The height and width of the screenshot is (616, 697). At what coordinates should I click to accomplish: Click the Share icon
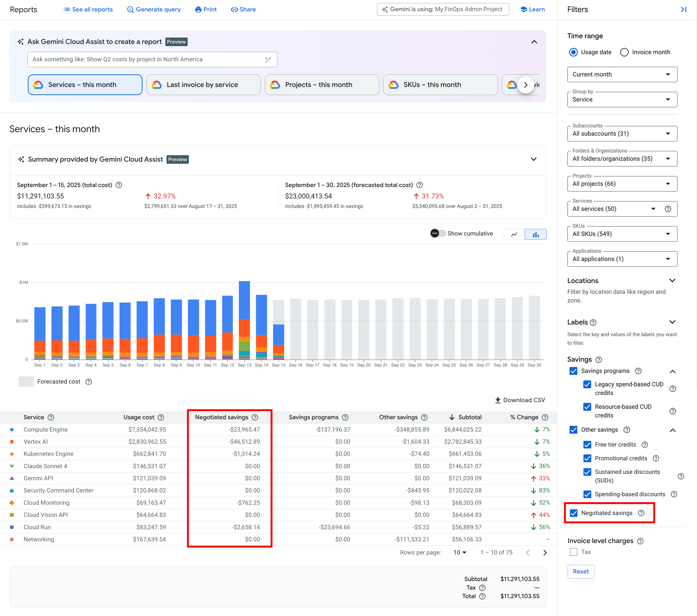click(x=235, y=9)
